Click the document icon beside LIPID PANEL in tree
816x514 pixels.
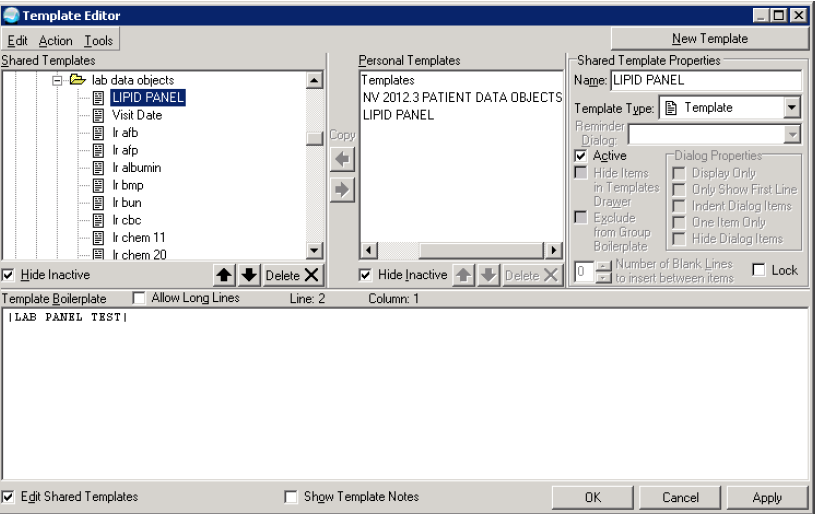coord(98,98)
